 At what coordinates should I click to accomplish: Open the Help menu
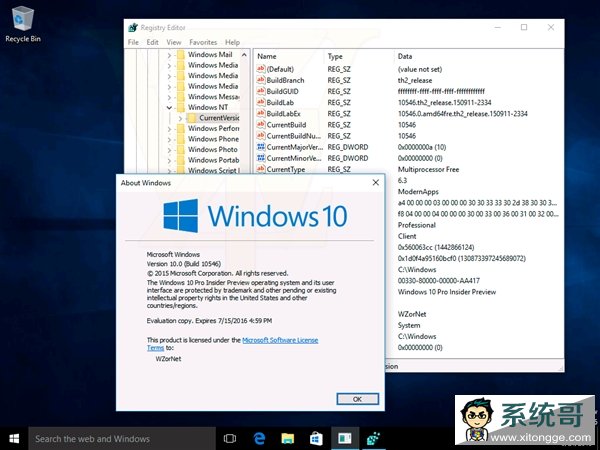click(232, 42)
